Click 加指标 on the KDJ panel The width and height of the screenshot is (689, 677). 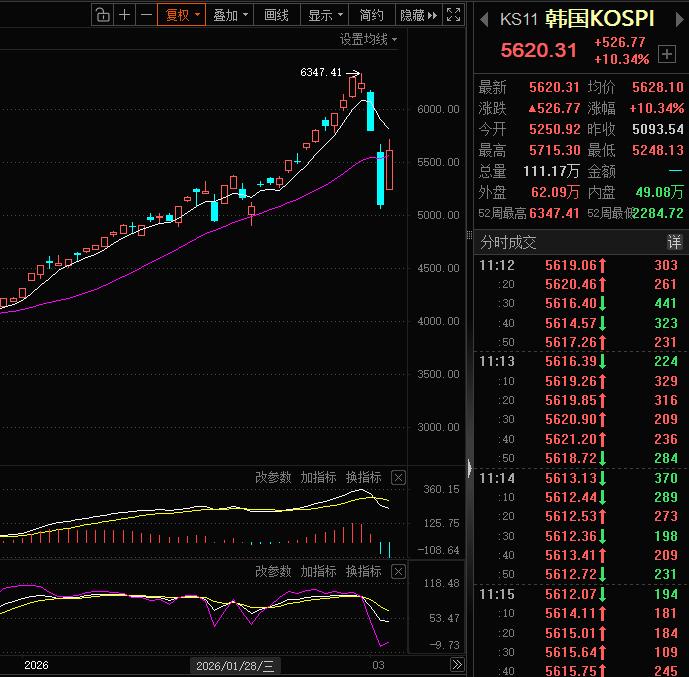pos(318,571)
